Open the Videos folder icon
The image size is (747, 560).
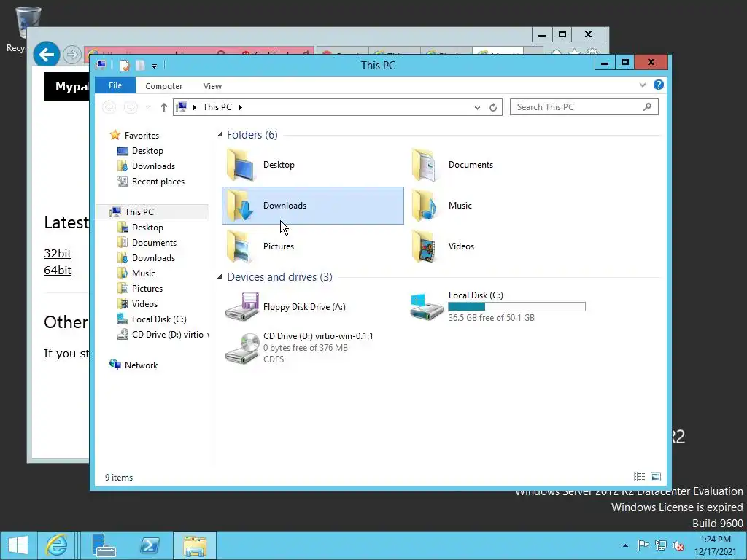pyautogui.click(x=424, y=246)
